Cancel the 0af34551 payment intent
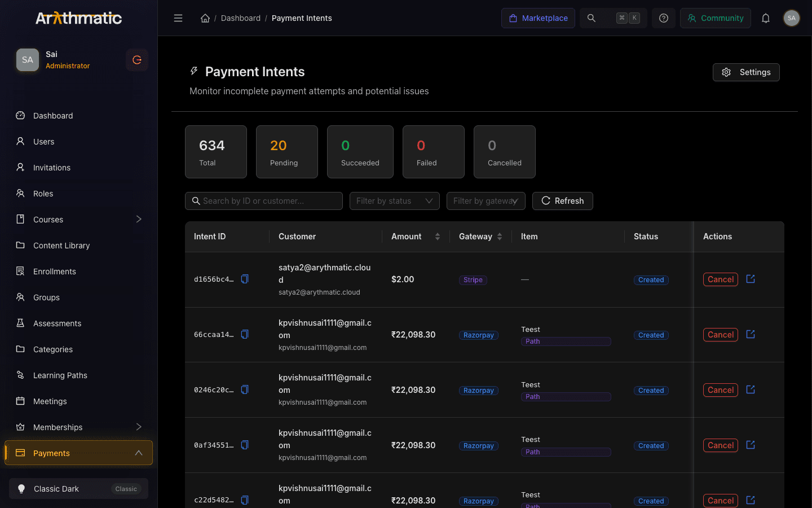 point(721,445)
